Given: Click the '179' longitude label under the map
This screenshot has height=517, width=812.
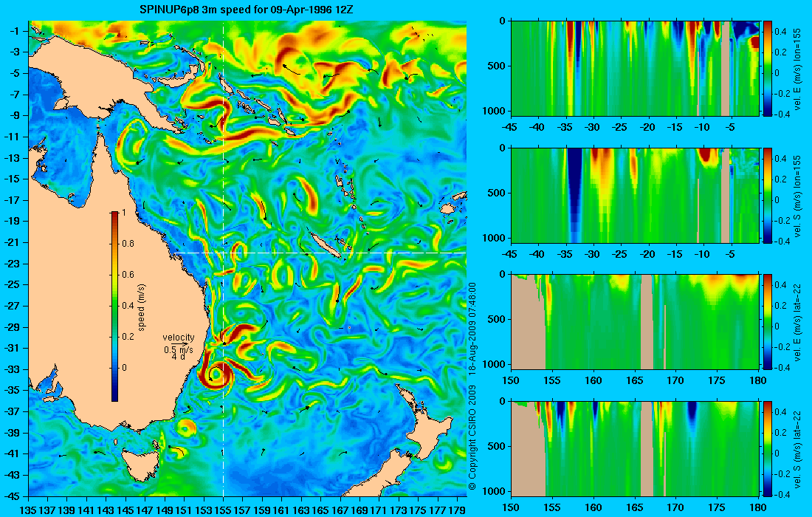Looking at the screenshot, I should point(457,510).
